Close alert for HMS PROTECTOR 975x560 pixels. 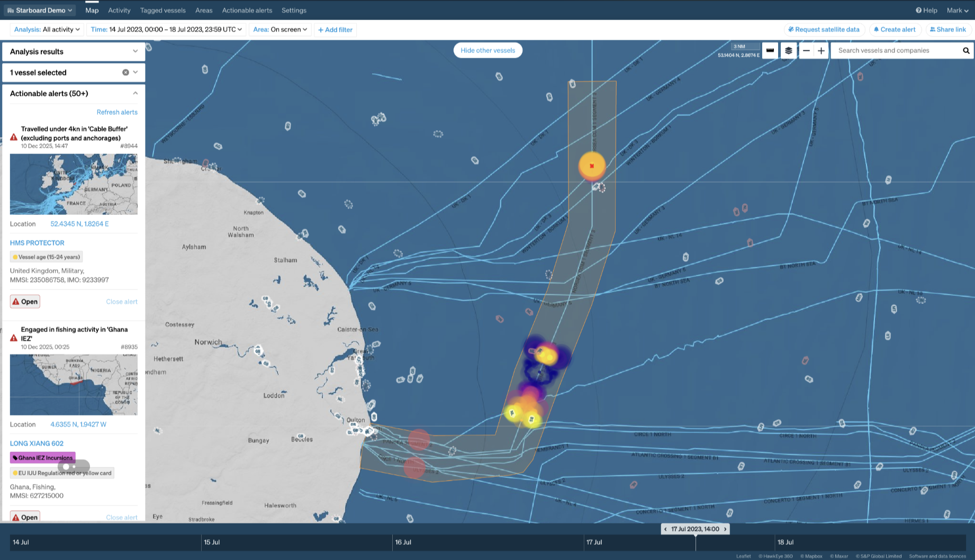(122, 302)
